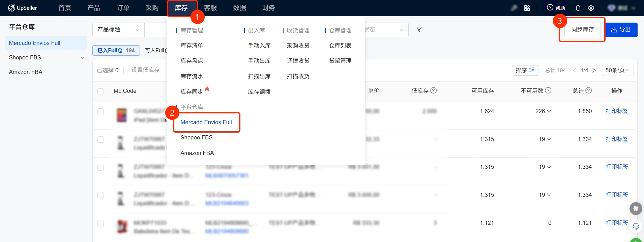Image resolution: width=644 pixels, height=242 pixels.
Task: Go to the previous page arrow
Action: (x=575, y=70)
